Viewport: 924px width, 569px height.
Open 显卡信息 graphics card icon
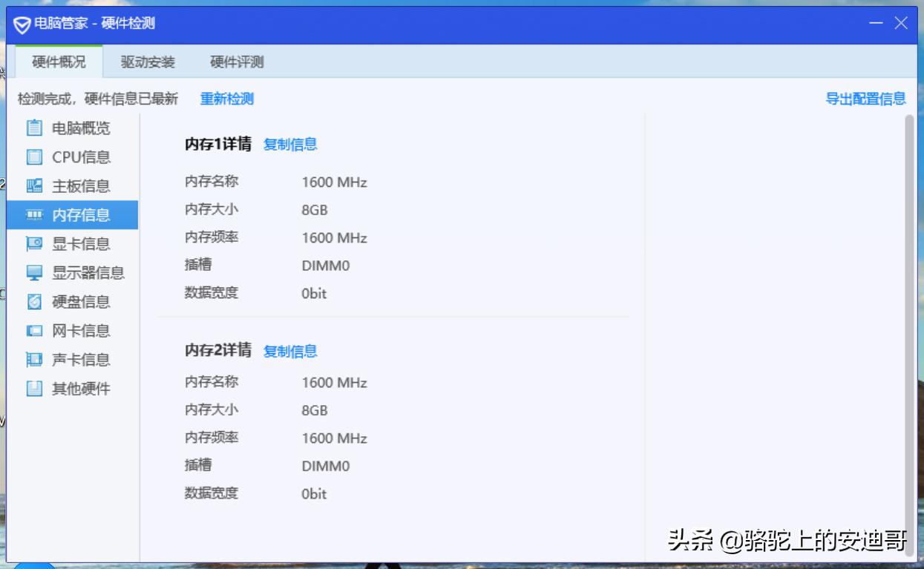click(x=34, y=243)
